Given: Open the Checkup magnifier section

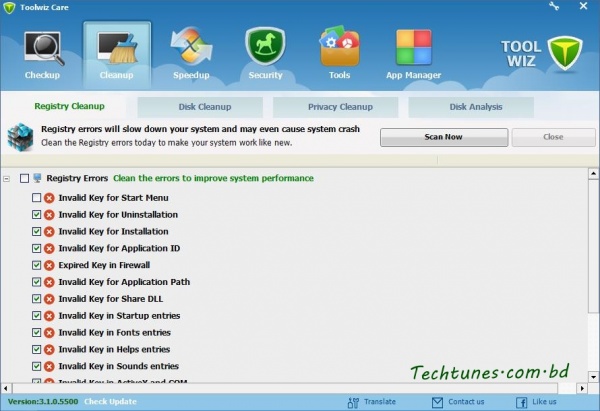Looking at the screenshot, I should (43, 55).
